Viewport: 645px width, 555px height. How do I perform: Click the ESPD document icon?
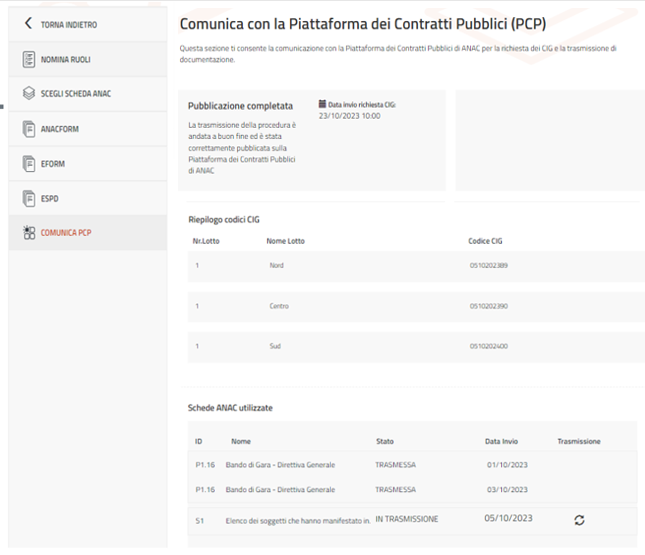click(28, 198)
